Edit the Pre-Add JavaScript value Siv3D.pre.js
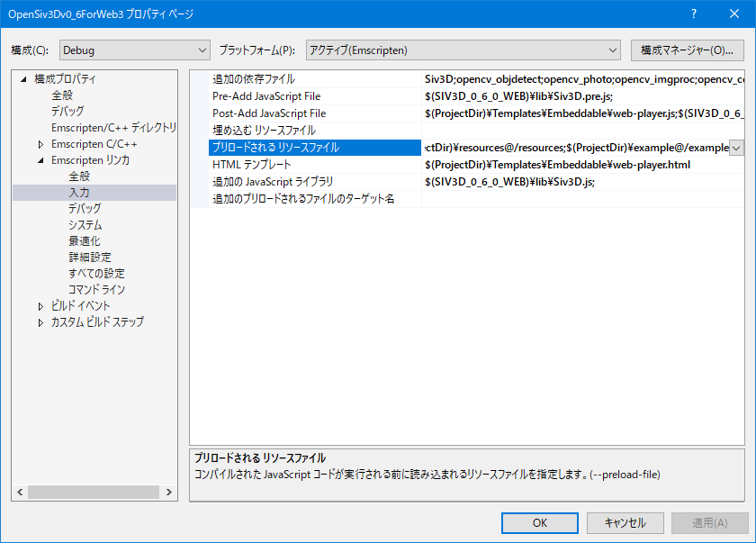Image resolution: width=756 pixels, height=543 pixels. click(x=583, y=96)
